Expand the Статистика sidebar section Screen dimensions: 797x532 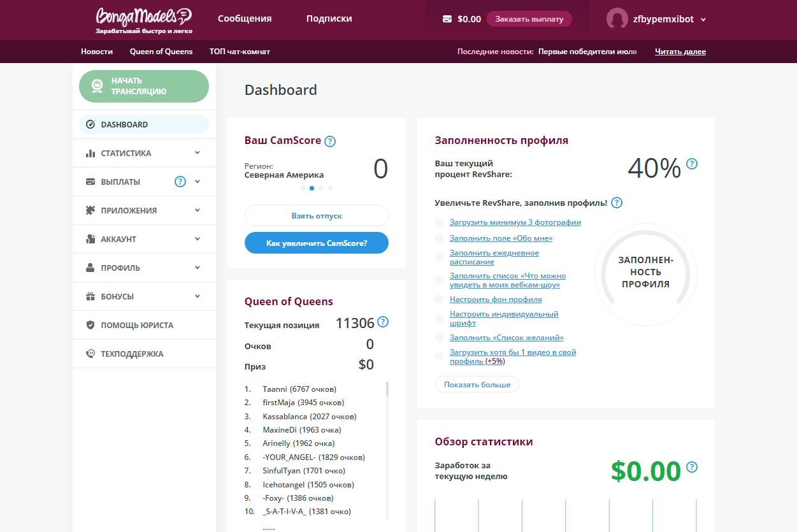point(144,153)
